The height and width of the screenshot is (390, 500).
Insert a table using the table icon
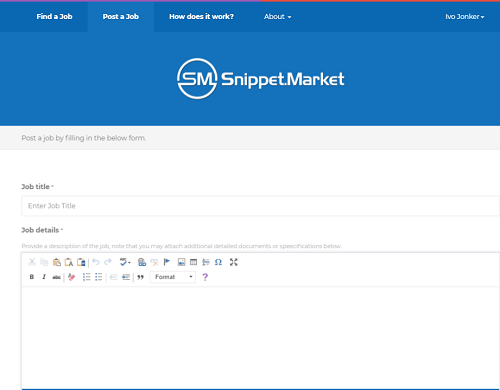point(193,262)
